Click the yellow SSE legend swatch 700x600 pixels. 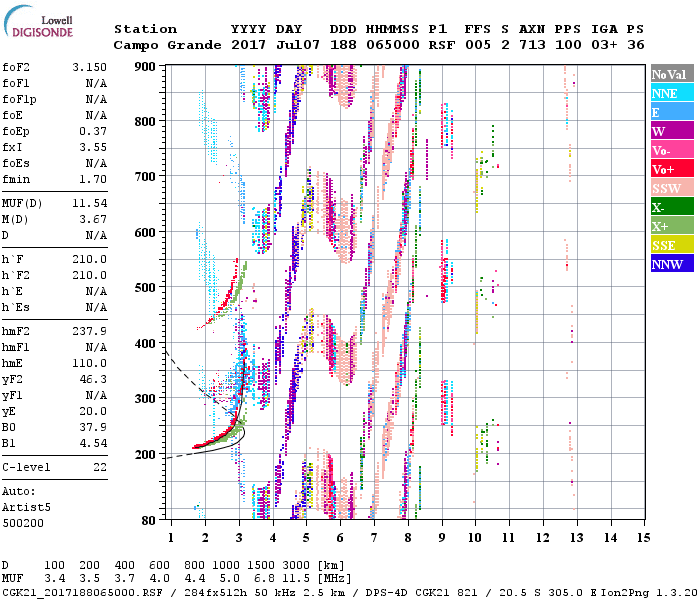671,245
